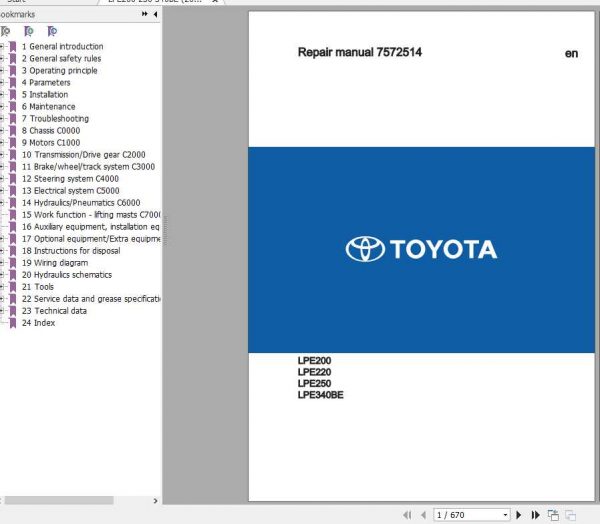Screen dimensions: 600x524
Task: Open page number dropdown showing 1 / 670
Action: click(x=505, y=515)
